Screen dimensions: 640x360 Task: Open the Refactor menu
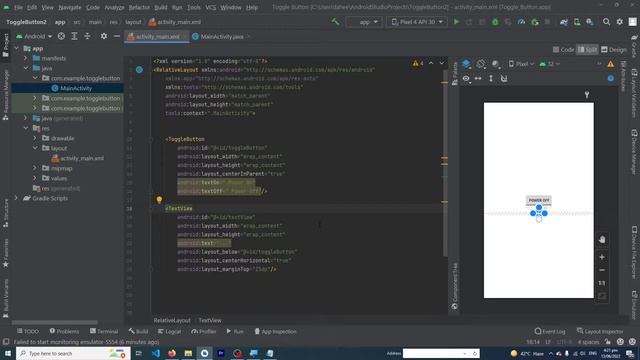coord(139,7)
